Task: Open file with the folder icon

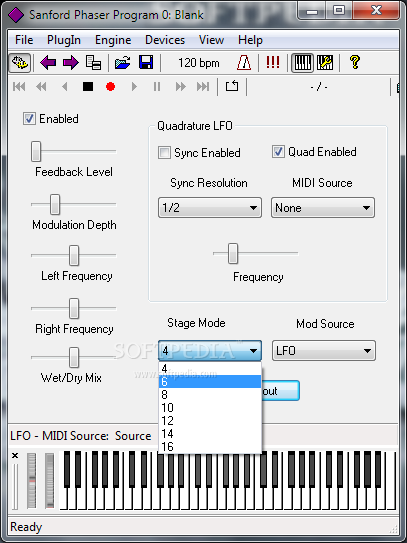Action: click(123, 63)
